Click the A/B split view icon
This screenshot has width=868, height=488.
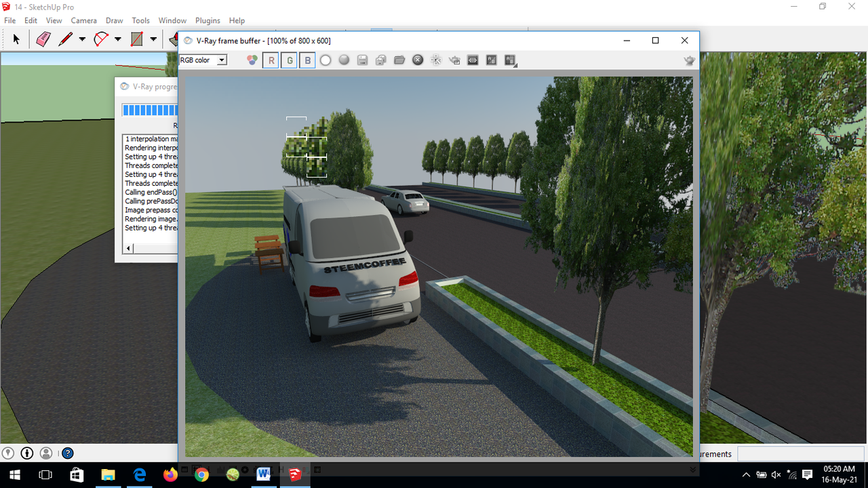click(x=510, y=60)
